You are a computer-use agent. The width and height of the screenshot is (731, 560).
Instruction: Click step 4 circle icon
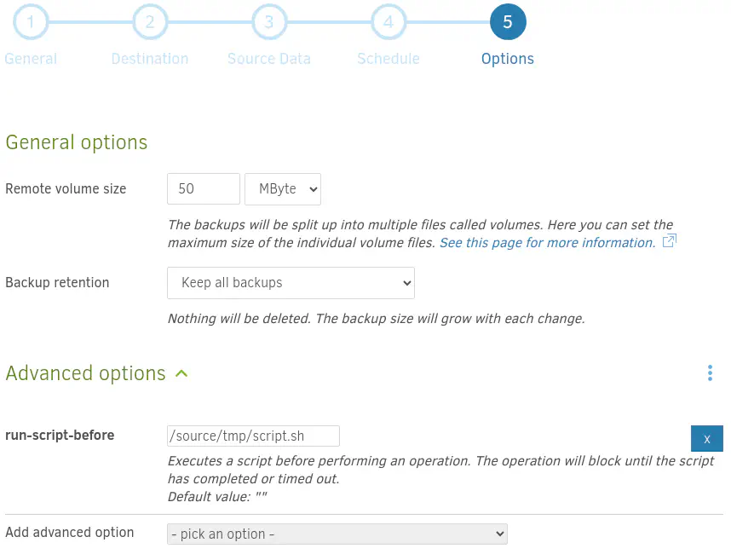[x=389, y=22]
